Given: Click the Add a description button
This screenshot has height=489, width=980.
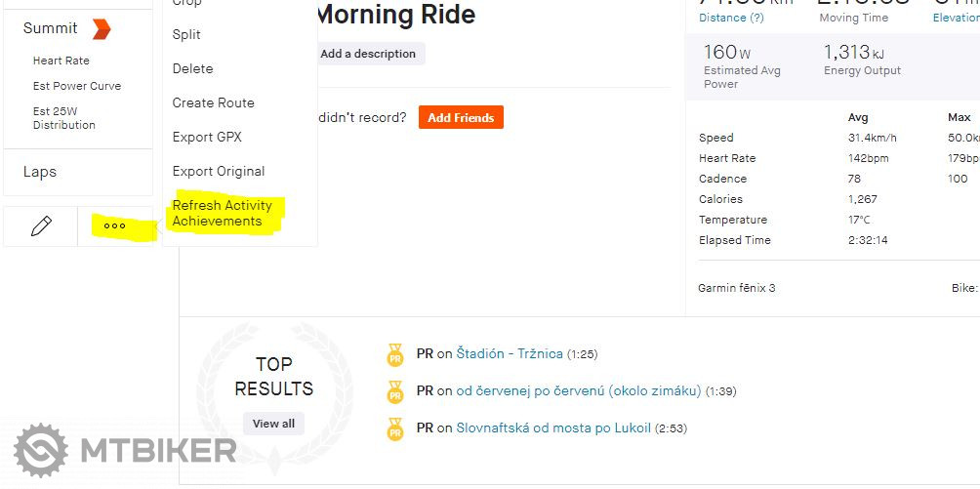Looking at the screenshot, I should click(368, 54).
